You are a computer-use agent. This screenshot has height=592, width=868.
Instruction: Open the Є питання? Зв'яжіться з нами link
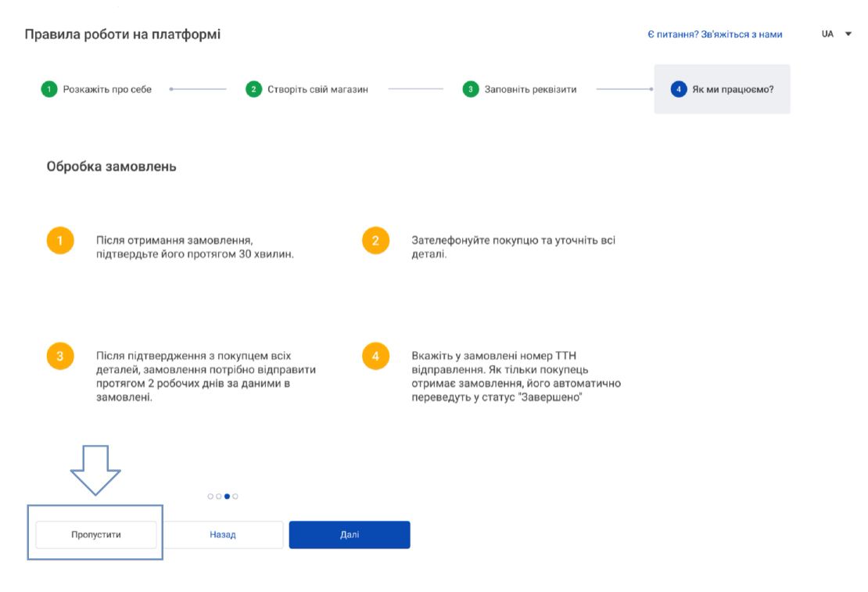tap(715, 34)
